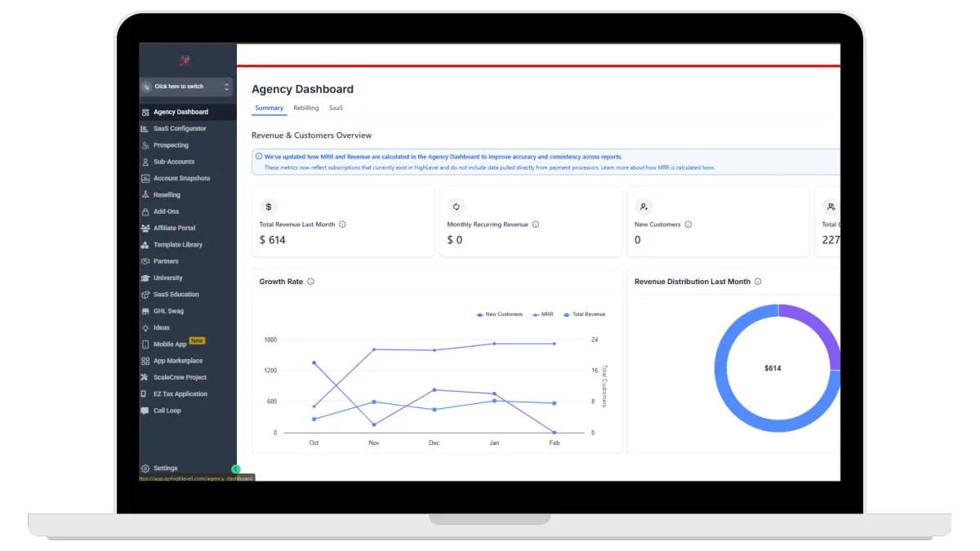This screenshot has height=551, width=980.
Task: Click the New badge beside Mobile App
Action: [197, 340]
